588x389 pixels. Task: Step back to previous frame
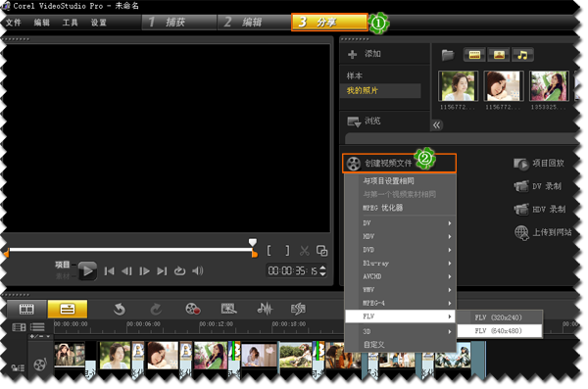coord(126,270)
